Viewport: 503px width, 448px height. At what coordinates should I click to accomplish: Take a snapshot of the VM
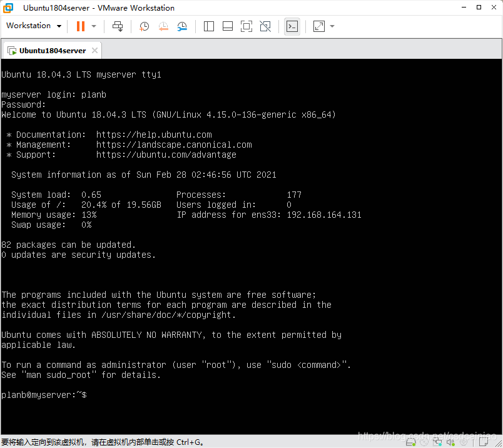pos(144,26)
